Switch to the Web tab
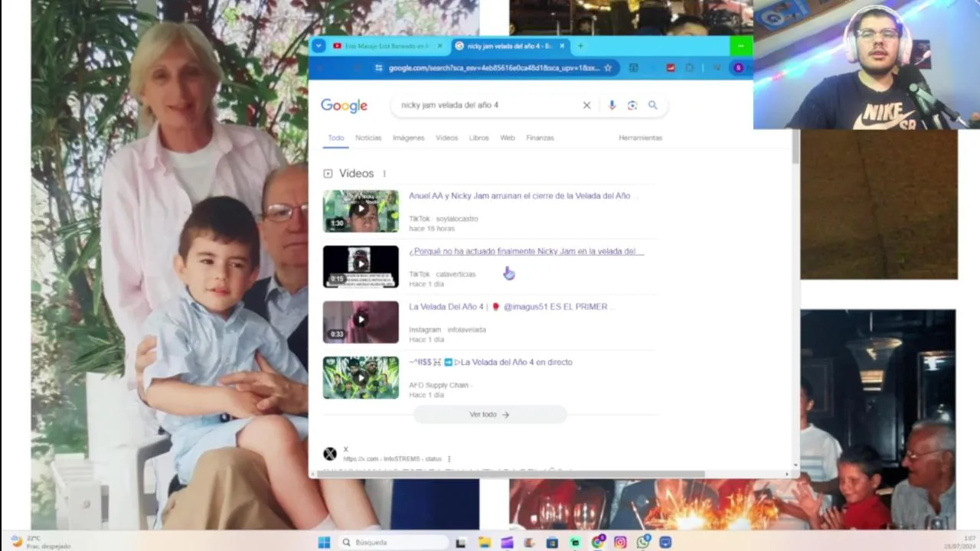 click(508, 138)
